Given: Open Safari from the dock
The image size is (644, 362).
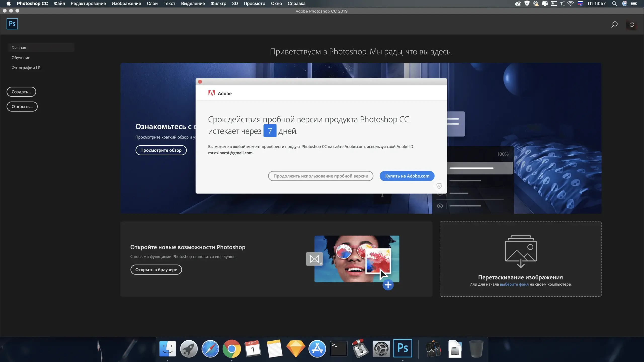Looking at the screenshot, I should click(210, 349).
